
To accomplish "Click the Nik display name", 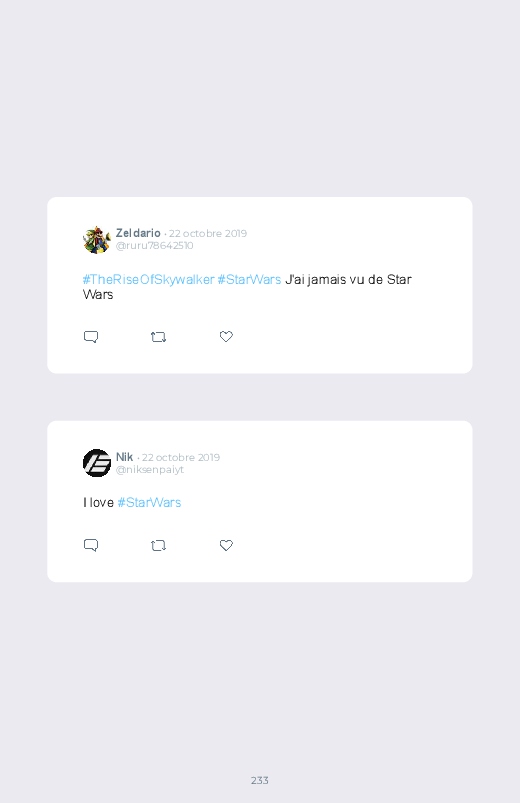I will coord(124,457).
